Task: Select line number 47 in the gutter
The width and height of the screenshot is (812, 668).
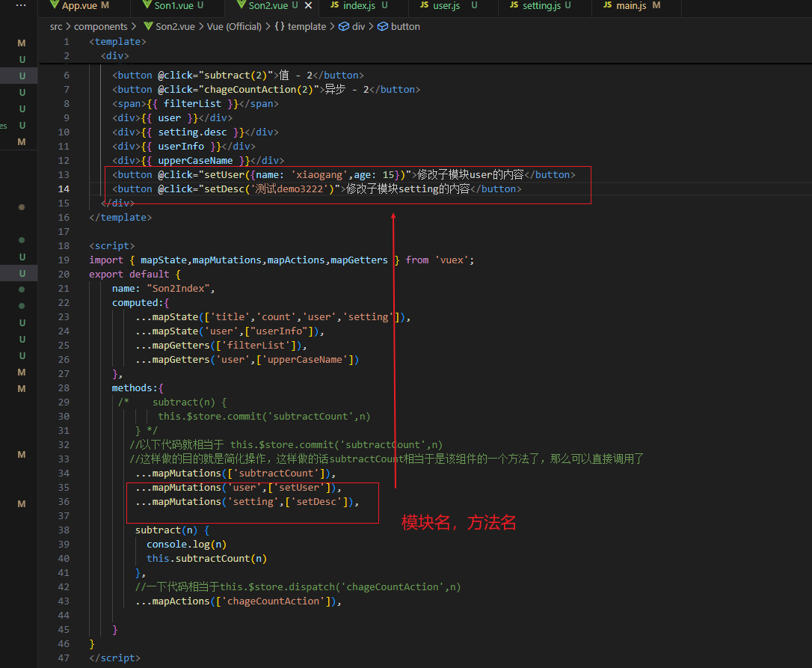Action: [x=64, y=658]
